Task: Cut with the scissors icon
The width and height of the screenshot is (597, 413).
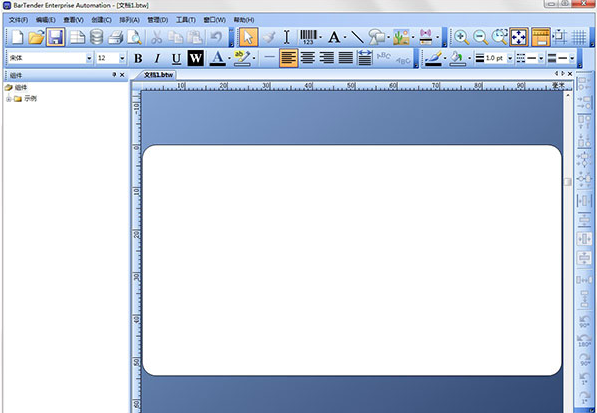Action: pos(156,37)
